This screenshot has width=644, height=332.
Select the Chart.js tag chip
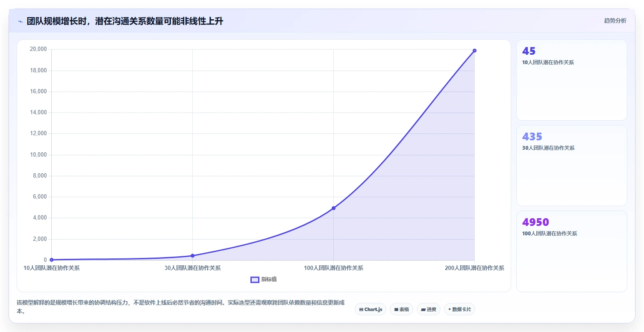[x=371, y=309]
